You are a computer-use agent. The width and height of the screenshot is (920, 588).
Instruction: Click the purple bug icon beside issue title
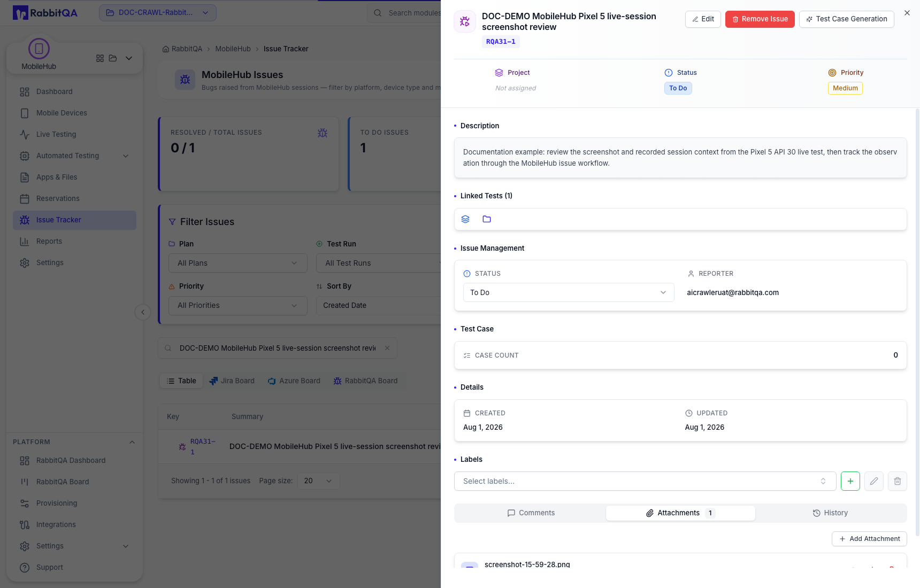pyautogui.click(x=465, y=21)
